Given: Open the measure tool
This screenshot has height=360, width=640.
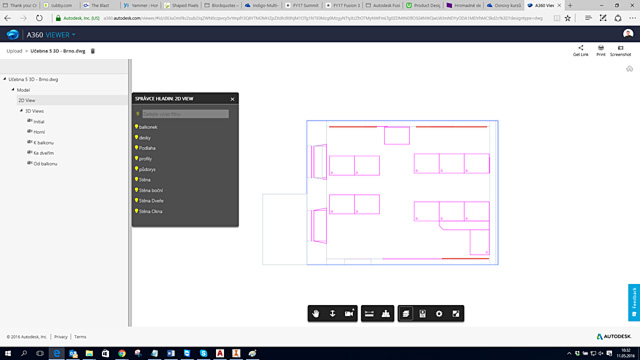Looking at the screenshot, I should coord(369,313).
